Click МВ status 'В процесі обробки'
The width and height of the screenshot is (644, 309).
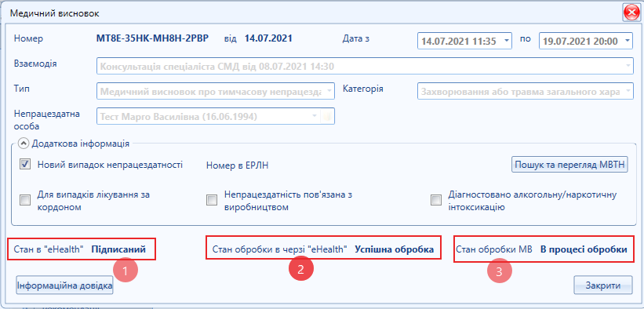(x=584, y=249)
